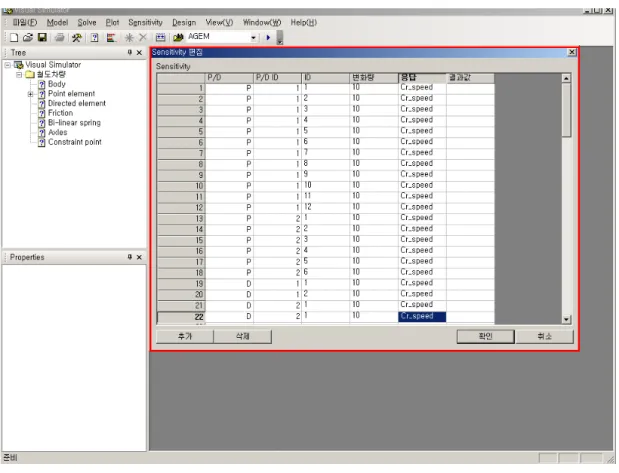Click the table scrollbar down arrow
The width and height of the screenshot is (619, 473).
(x=566, y=319)
